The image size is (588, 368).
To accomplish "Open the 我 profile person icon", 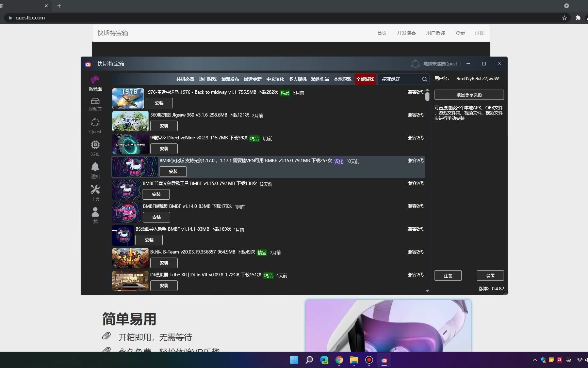I will tap(95, 212).
